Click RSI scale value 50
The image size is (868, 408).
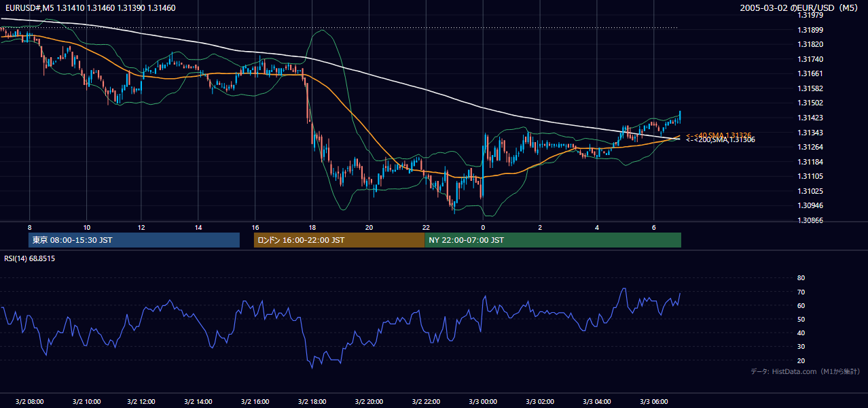(x=801, y=319)
